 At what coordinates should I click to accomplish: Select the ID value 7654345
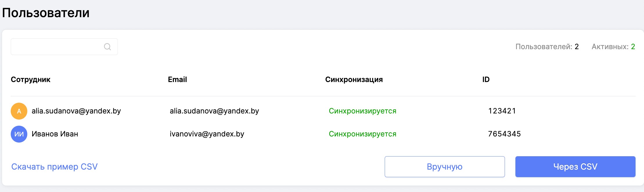pos(504,134)
